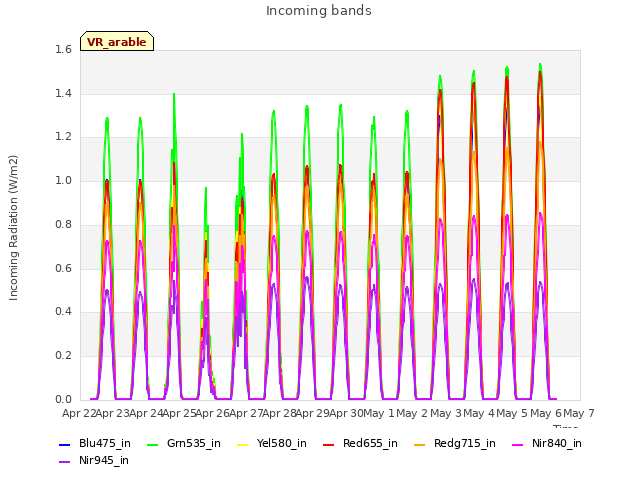Click the Incoming bands chart title
640x480 pixels.
(x=319, y=11)
